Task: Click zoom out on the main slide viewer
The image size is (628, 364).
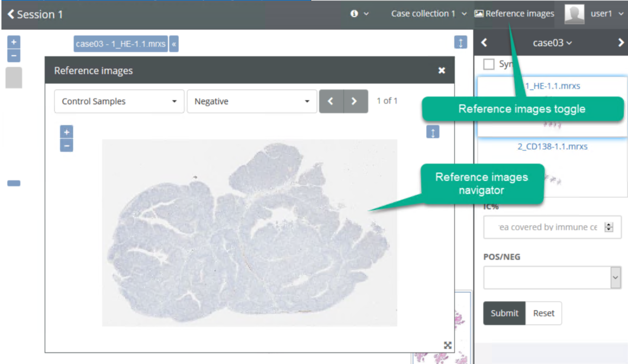Action: tap(14, 56)
